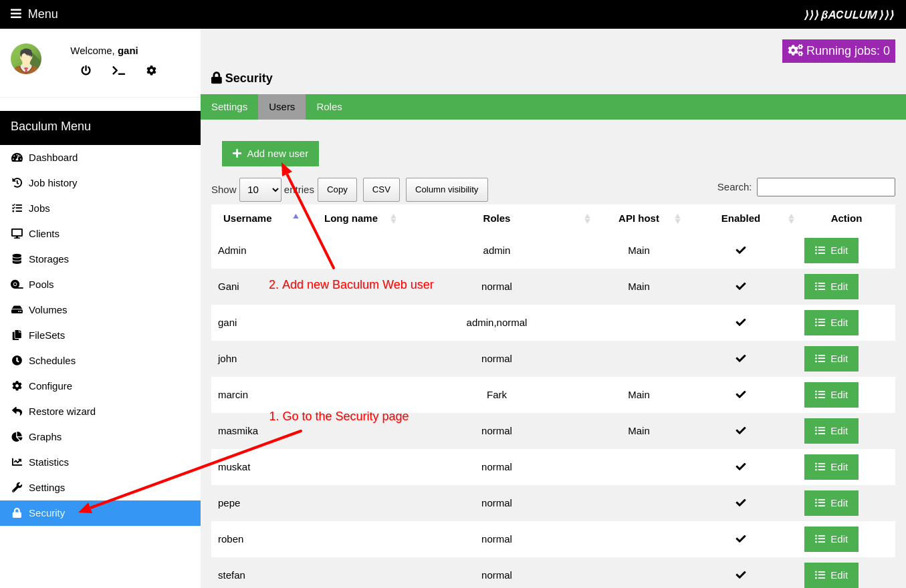Export the table with the CSV button

(x=381, y=190)
